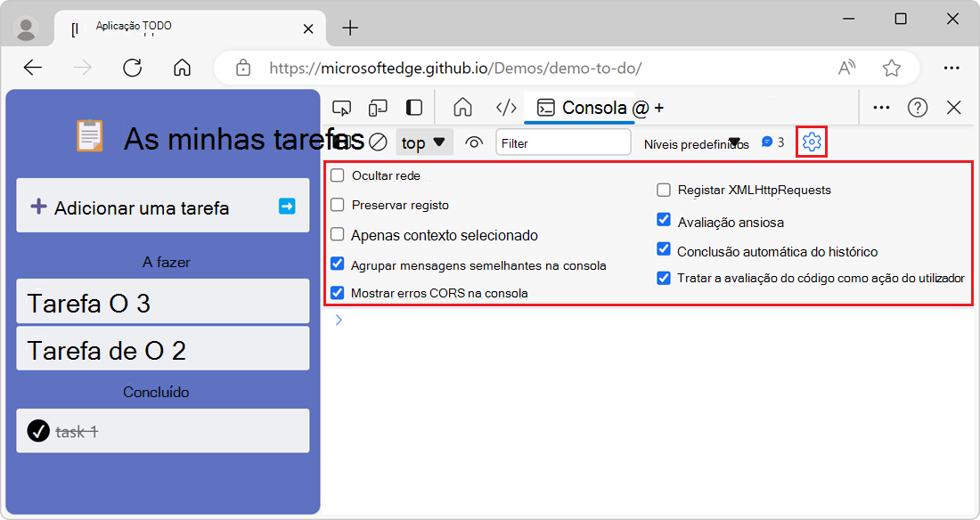Create a live expression with the eye icon
Viewport: 980px width, 520px height.
coord(473,141)
